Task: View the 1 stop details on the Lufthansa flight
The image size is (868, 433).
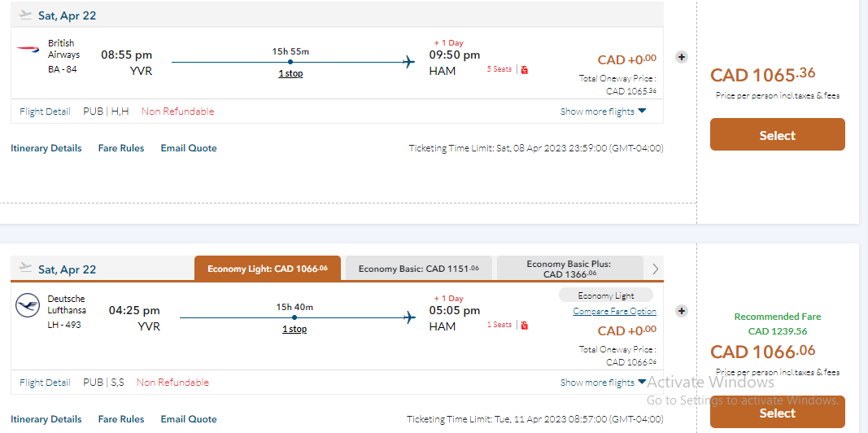Action: (x=294, y=330)
